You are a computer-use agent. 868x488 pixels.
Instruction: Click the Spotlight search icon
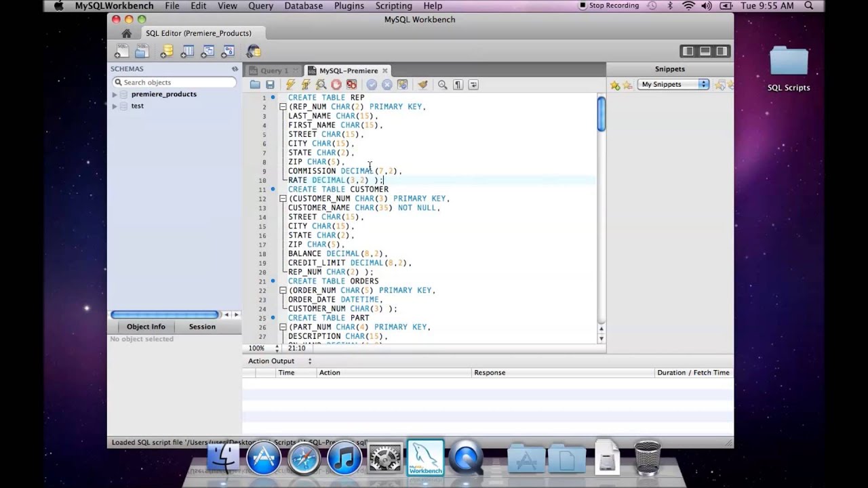(x=810, y=6)
